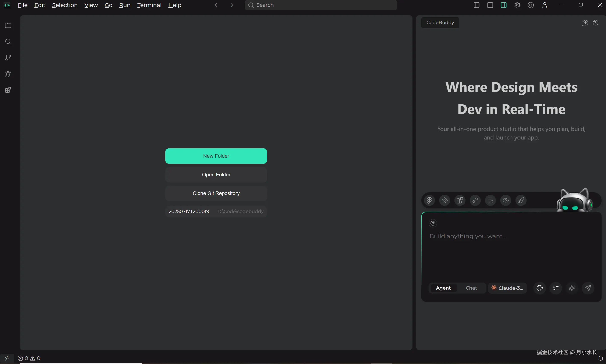
Task: Switch to the Chat mode tab
Action: (471, 288)
